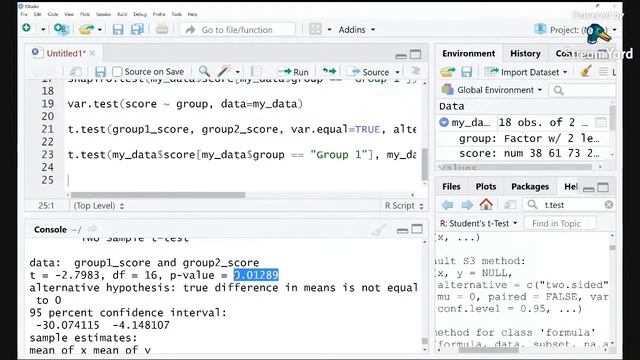Open find and replace magnifier in editor

pos(204,71)
